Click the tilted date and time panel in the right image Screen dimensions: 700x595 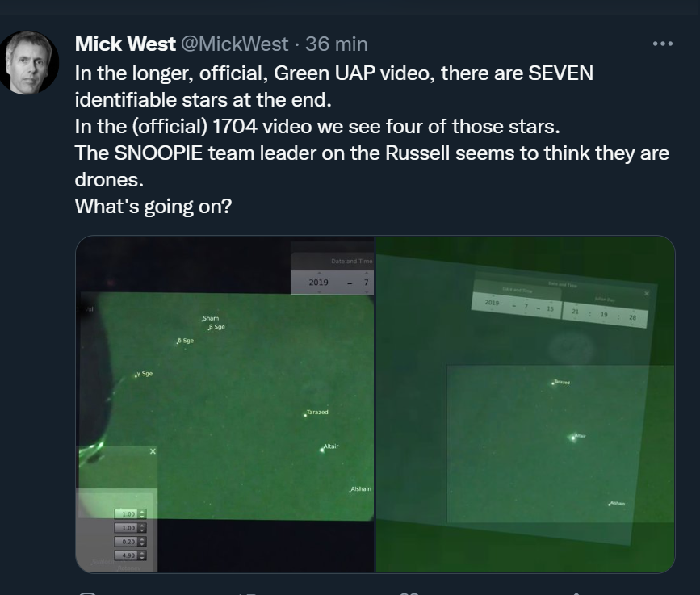coord(560,300)
